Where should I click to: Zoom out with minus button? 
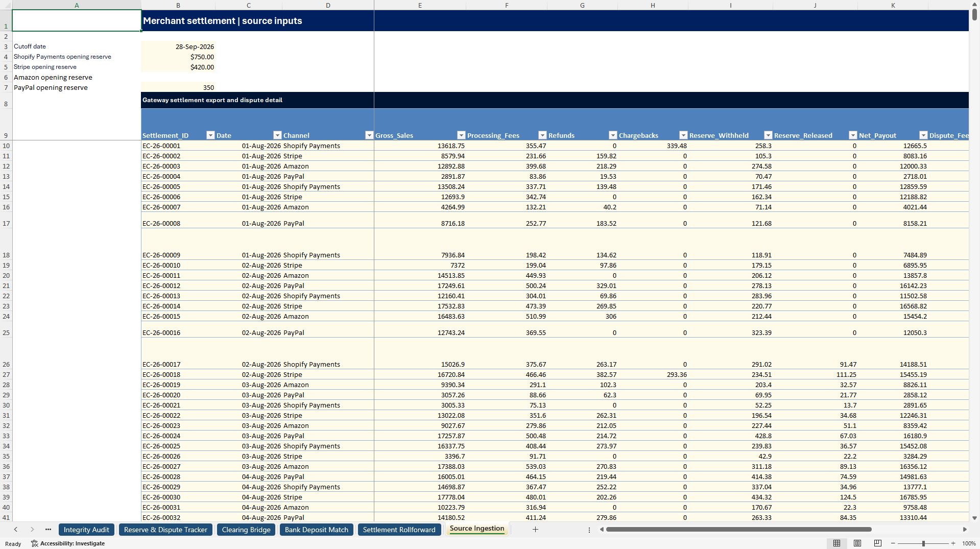click(x=893, y=543)
